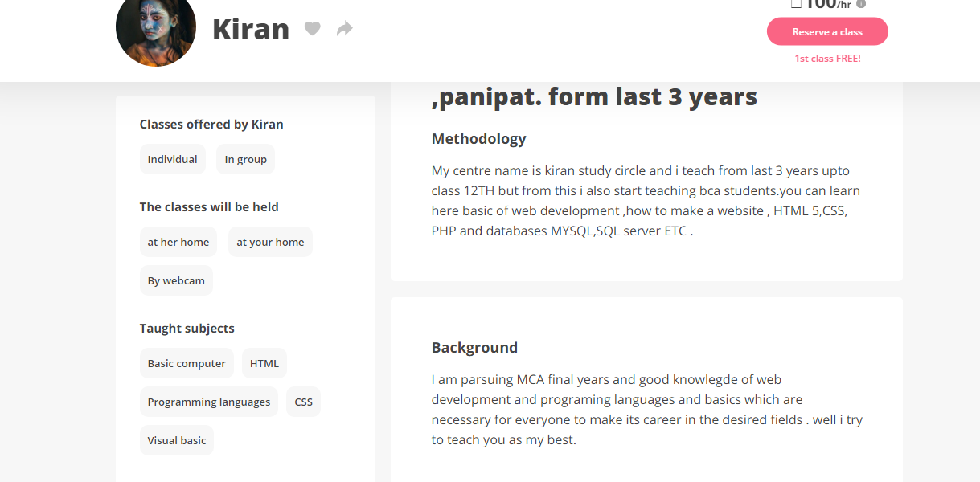This screenshot has height=482, width=980.
Task: Click the 1st class FREE! text
Action: (827, 59)
